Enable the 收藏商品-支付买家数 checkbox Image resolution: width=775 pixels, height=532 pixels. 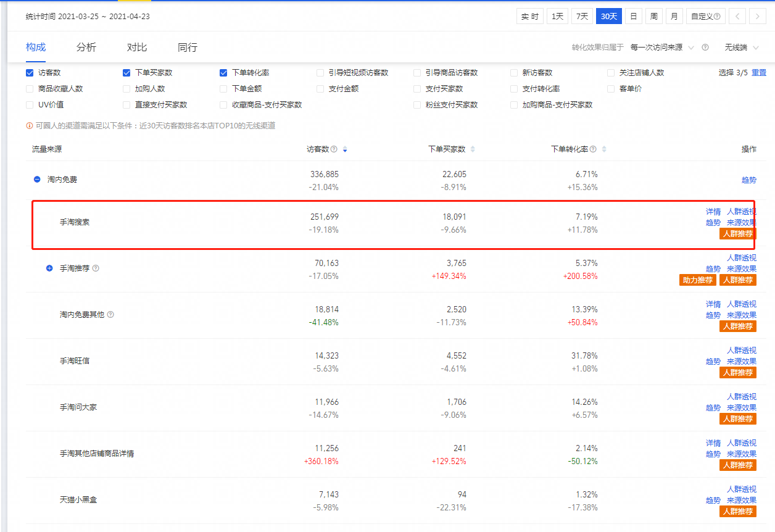point(223,105)
